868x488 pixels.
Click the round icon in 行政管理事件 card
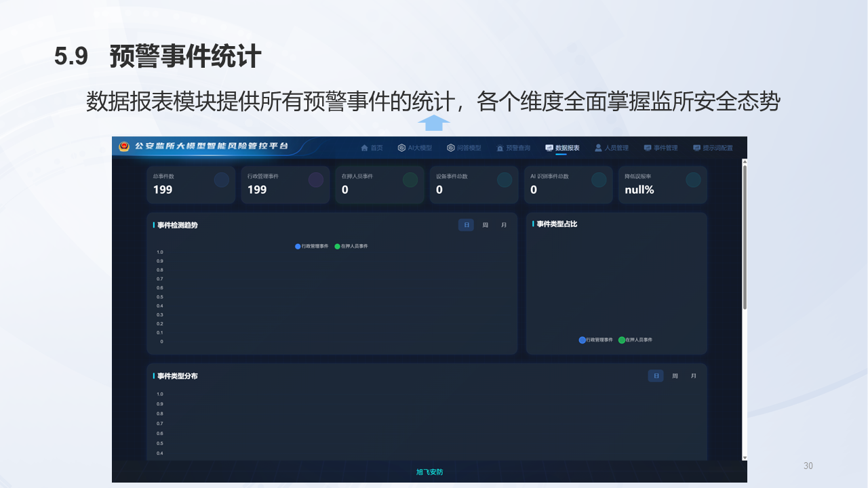point(316,180)
